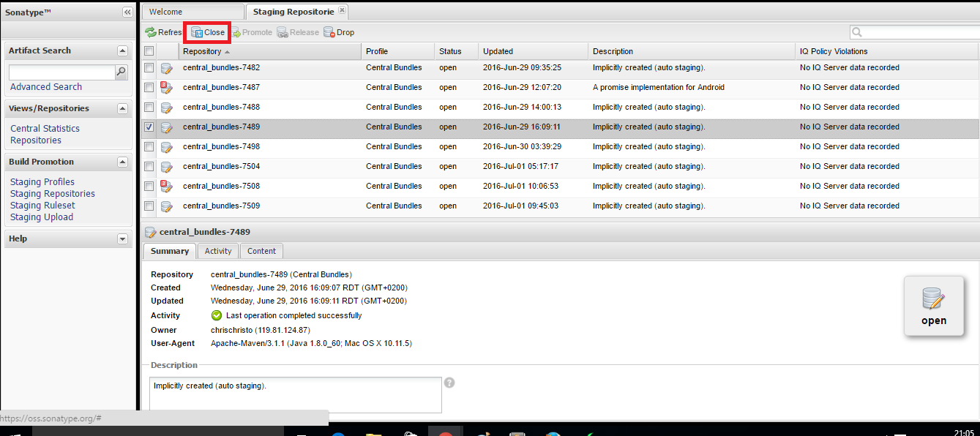The height and width of the screenshot is (436, 980).
Task: Click the central_bundles-7482 repository name
Action: pos(221,68)
